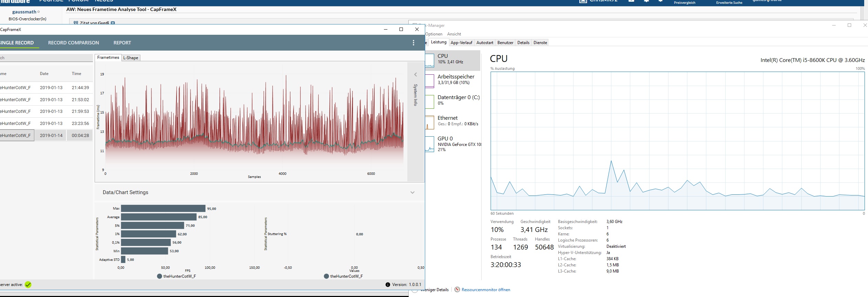
Task: Open the Details tab in Task Manager
Action: tap(523, 43)
